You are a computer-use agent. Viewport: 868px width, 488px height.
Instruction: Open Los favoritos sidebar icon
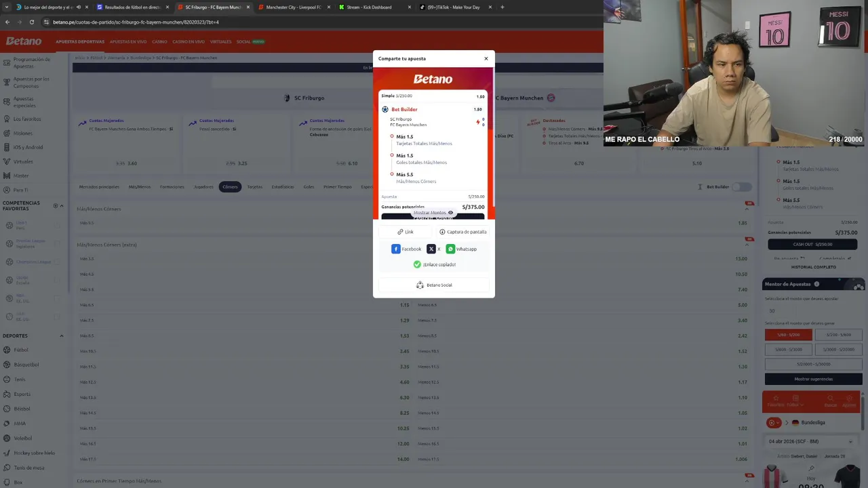pos(6,119)
